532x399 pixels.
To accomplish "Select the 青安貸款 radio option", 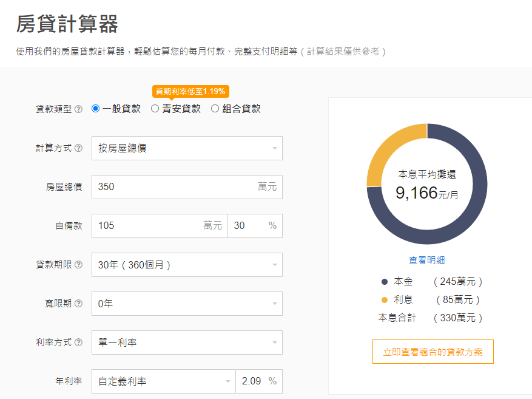I will (155, 109).
